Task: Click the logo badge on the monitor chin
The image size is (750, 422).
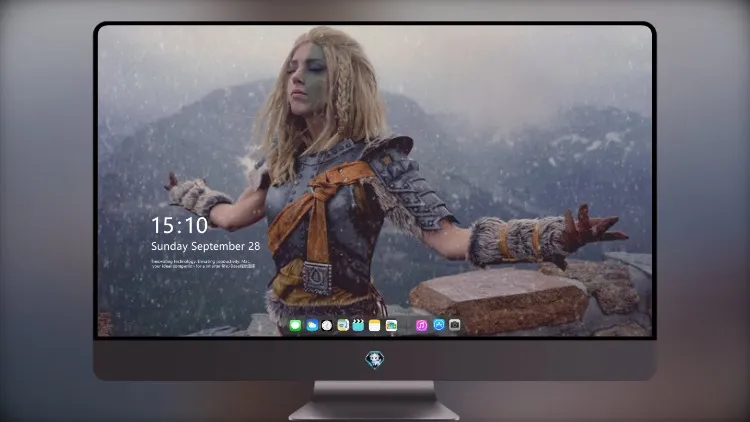Action: coord(375,360)
